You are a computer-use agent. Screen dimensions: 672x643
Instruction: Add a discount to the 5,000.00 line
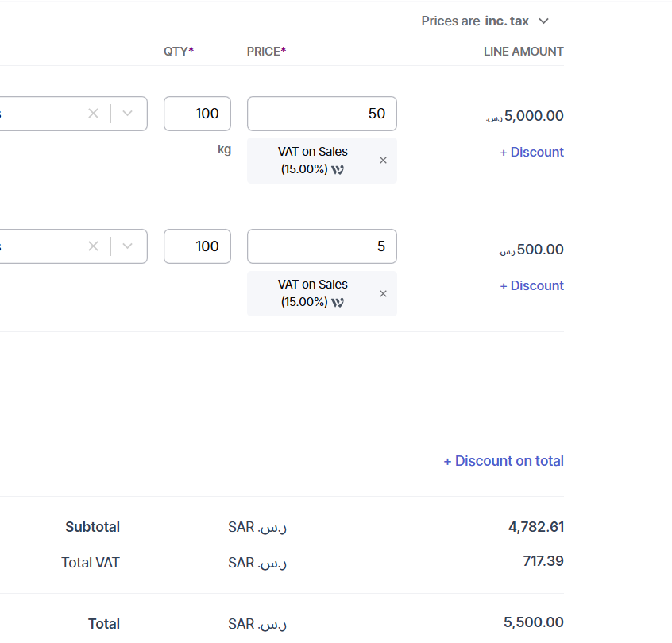pyautogui.click(x=531, y=153)
